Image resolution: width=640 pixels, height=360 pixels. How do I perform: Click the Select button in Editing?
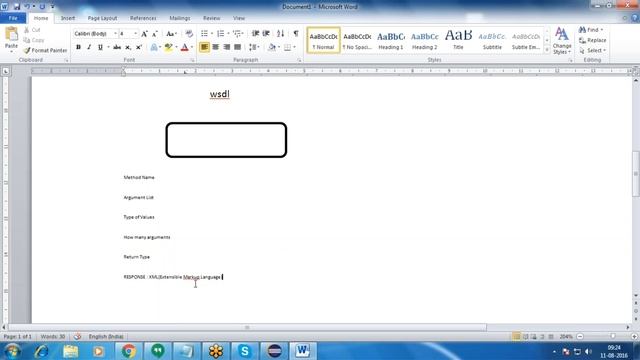[x=592, y=51]
